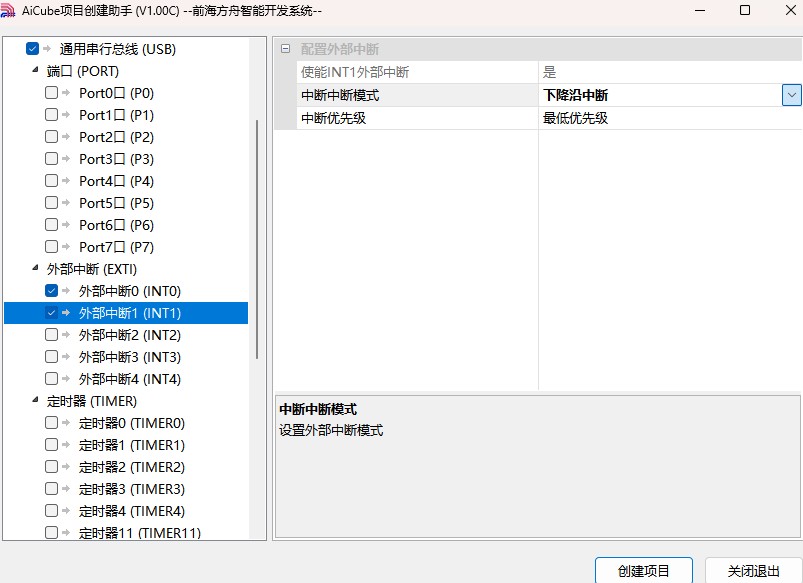Uncheck the 外部中断1 (INT1) checkbox
This screenshot has height=583, width=803.
(51, 313)
